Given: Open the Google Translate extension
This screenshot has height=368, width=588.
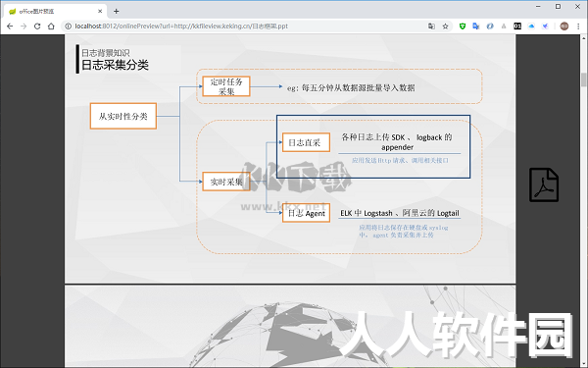Looking at the screenshot, I should [x=476, y=26].
